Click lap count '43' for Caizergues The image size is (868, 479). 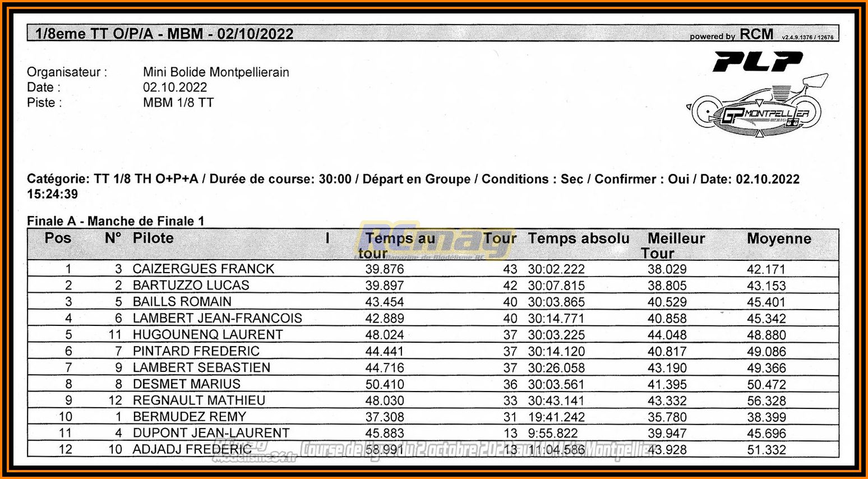point(510,269)
